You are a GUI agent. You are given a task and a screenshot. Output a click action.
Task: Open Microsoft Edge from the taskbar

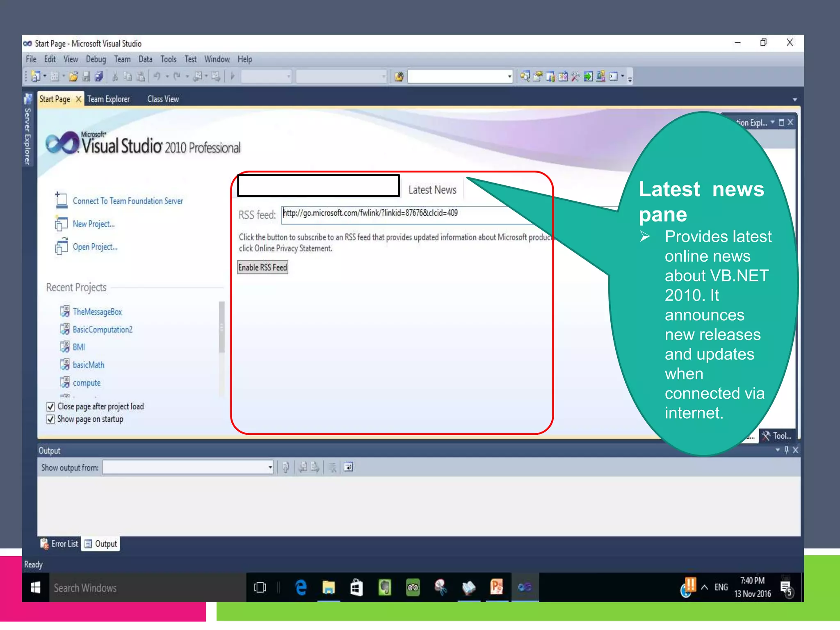tap(301, 588)
